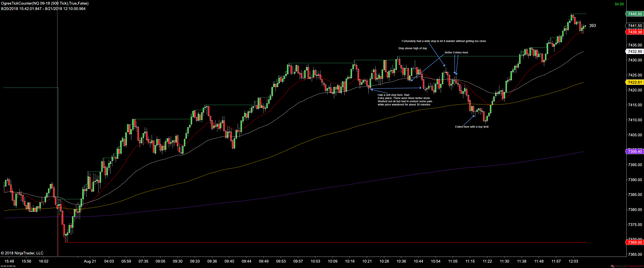This screenshot has height=268, width=644.
Task: Select the 09:49 time axis label
Action: coord(264,261)
